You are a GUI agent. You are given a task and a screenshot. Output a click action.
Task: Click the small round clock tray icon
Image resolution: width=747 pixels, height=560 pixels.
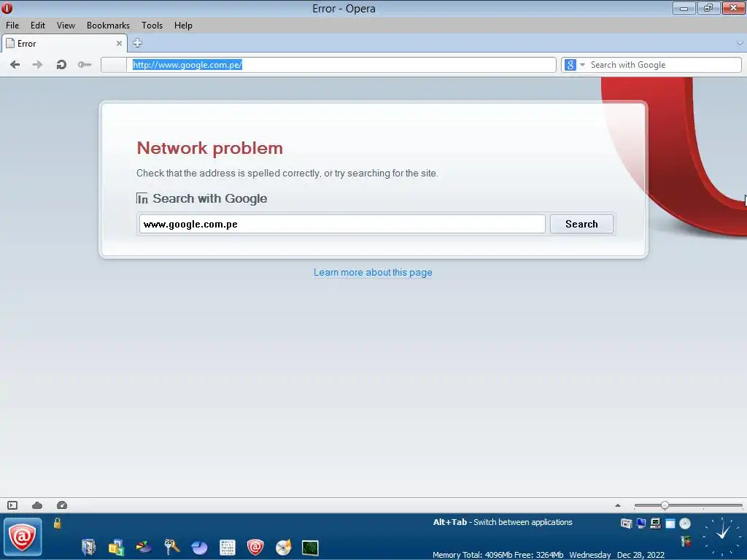coord(685,524)
